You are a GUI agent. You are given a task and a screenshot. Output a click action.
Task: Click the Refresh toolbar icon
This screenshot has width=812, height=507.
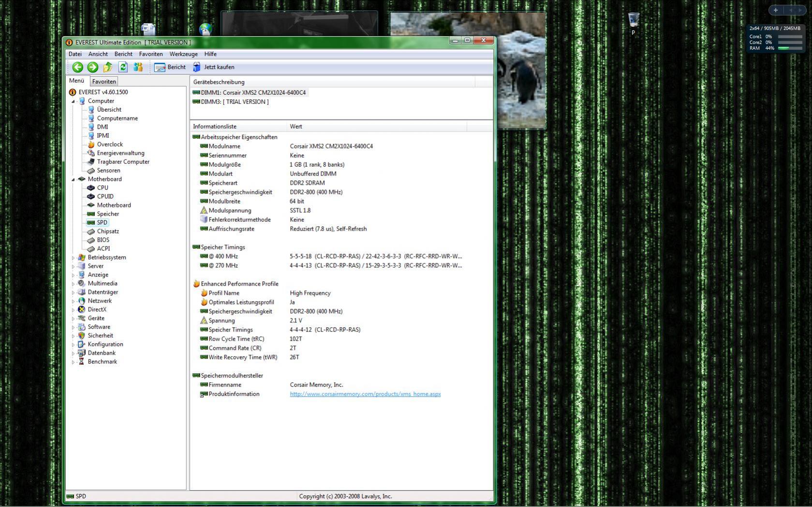123,67
